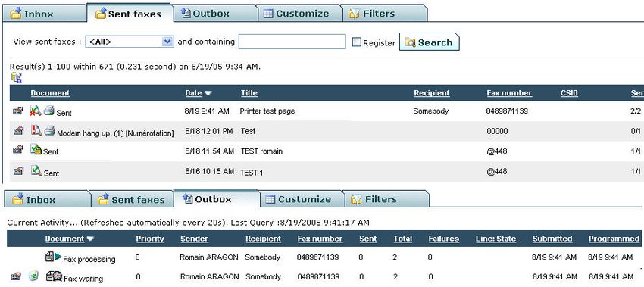Click '8/18 12:01 PM' date cell
644x287 pixels.
coord(209,131)
